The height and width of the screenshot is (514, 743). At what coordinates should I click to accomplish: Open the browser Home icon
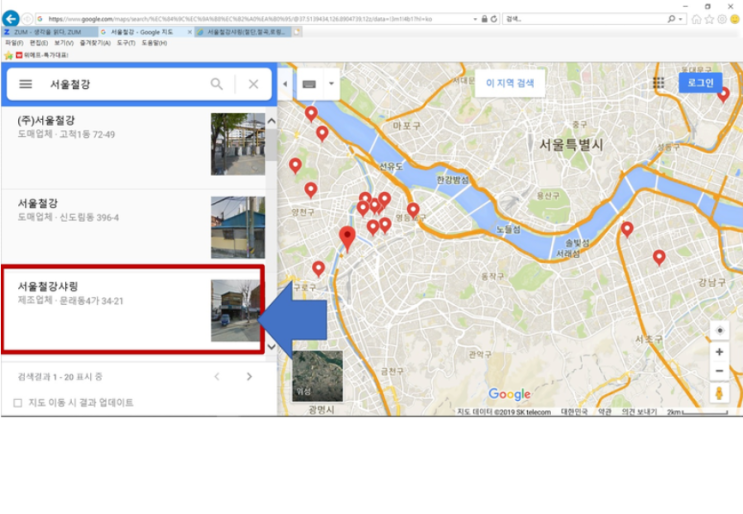696,19
